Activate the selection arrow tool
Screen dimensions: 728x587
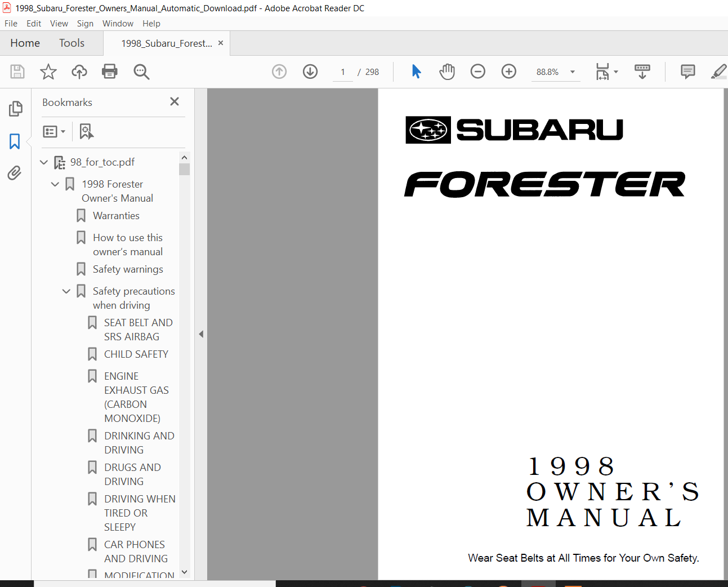coord(417,72)
